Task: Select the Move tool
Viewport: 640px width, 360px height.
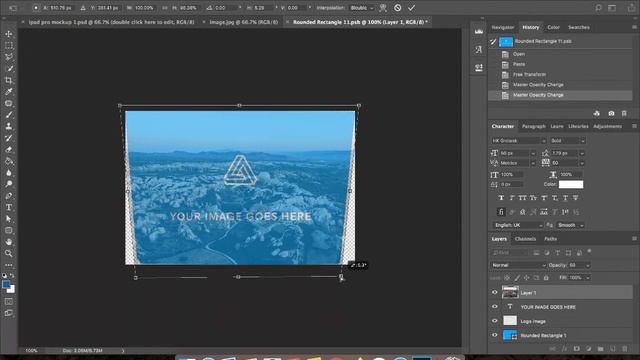Action: pyautogui.click(x=9, y=34)
